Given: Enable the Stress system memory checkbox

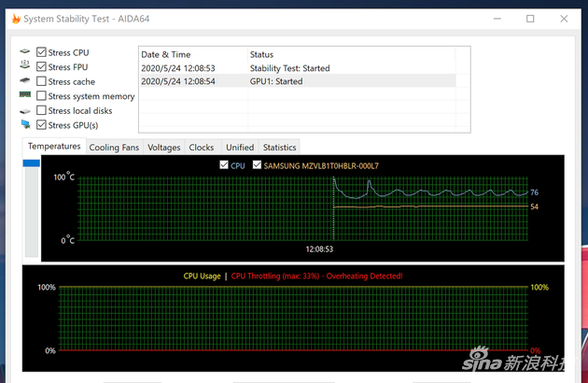Looking at the screenshot, I should 41,95.
